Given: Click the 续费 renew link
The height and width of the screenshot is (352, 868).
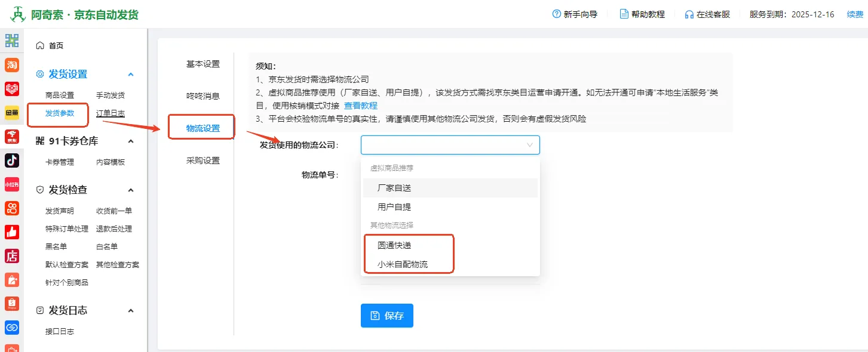Looking at the screenshot, I should click(855, 14).
